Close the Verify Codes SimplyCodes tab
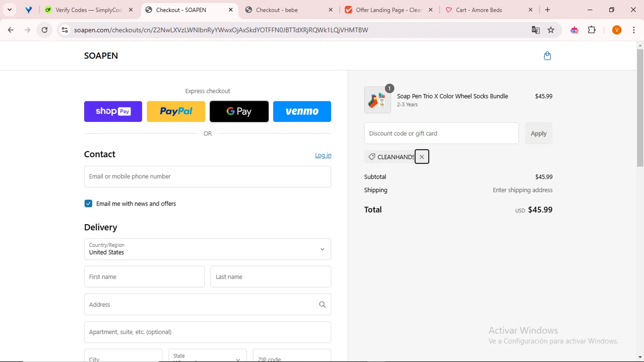Viewport: 644px width, 362px height. 131,10
